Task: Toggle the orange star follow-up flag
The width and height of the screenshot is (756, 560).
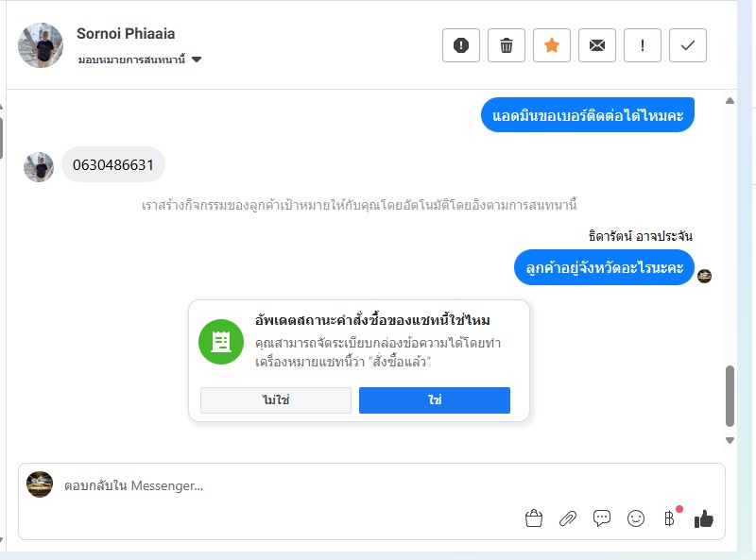Action: pyautogui.click(x=552, y=45)
